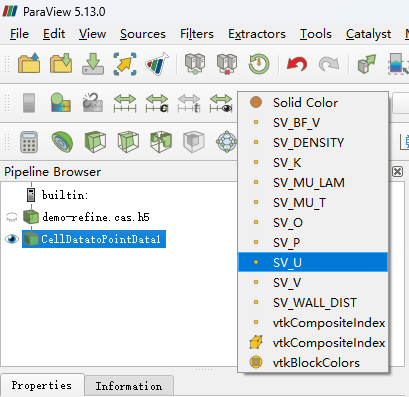
Task: Switch to the Information tab
Action: (129, 386)
